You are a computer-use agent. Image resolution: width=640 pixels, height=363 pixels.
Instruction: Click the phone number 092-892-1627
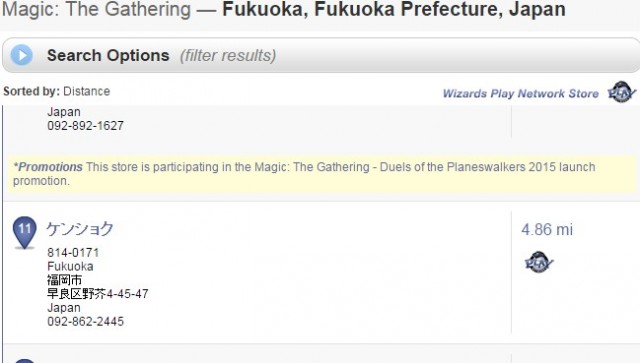(85, 125)
